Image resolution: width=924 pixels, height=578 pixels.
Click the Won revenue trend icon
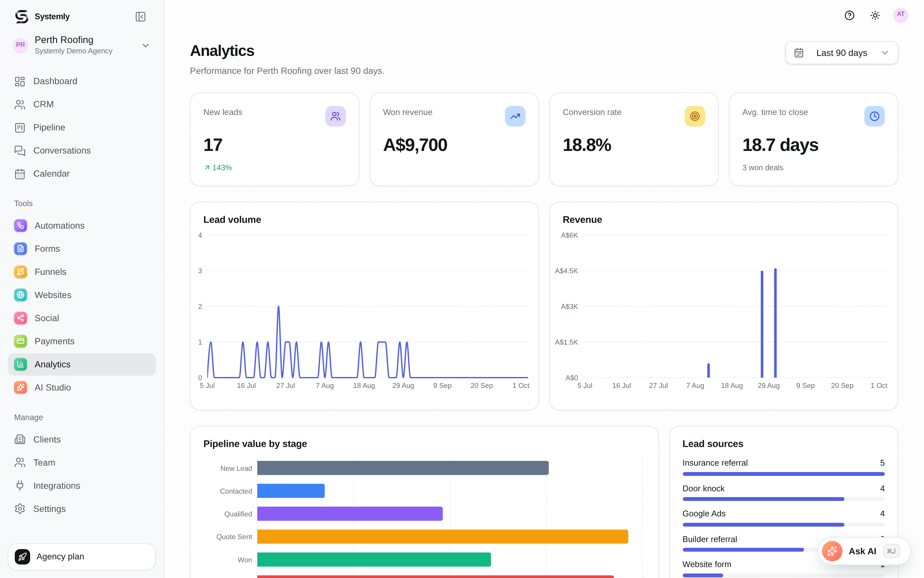[515, 116]
